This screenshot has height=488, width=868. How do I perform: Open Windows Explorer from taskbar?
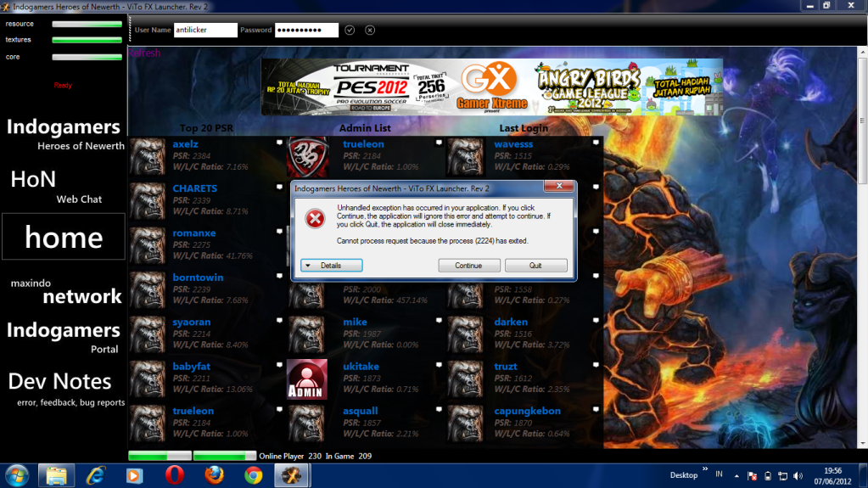coord(57,476)
